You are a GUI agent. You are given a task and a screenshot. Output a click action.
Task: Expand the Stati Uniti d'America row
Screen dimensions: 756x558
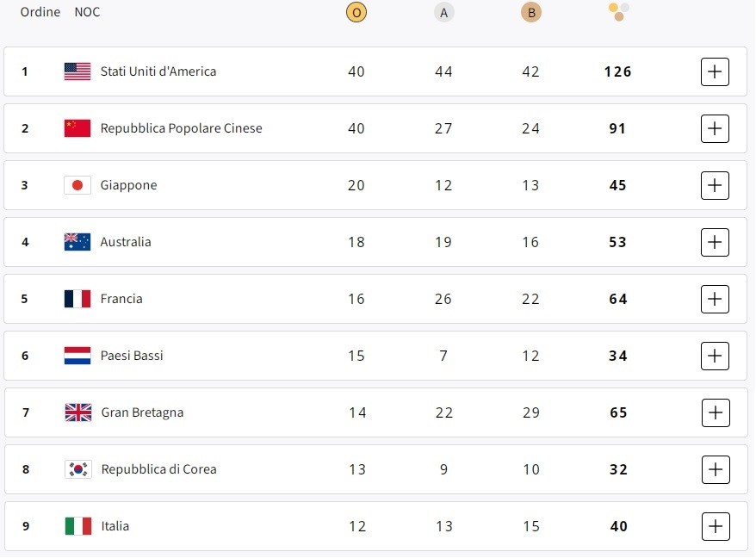click(715, 71)
